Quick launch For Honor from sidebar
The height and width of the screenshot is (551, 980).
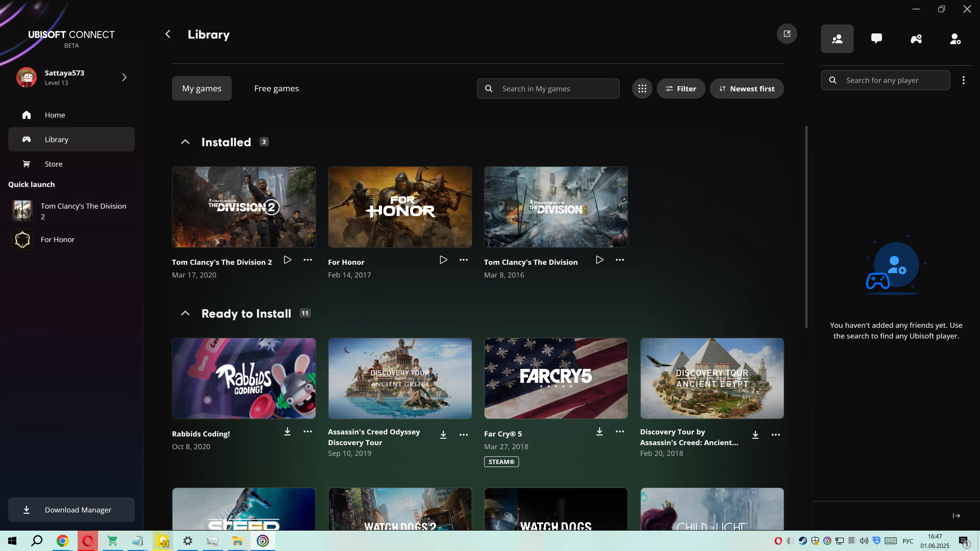(71, 240)
